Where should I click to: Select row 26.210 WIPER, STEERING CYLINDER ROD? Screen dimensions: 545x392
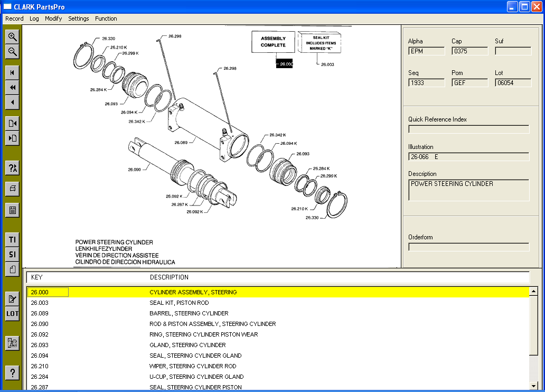coord(278,366)
